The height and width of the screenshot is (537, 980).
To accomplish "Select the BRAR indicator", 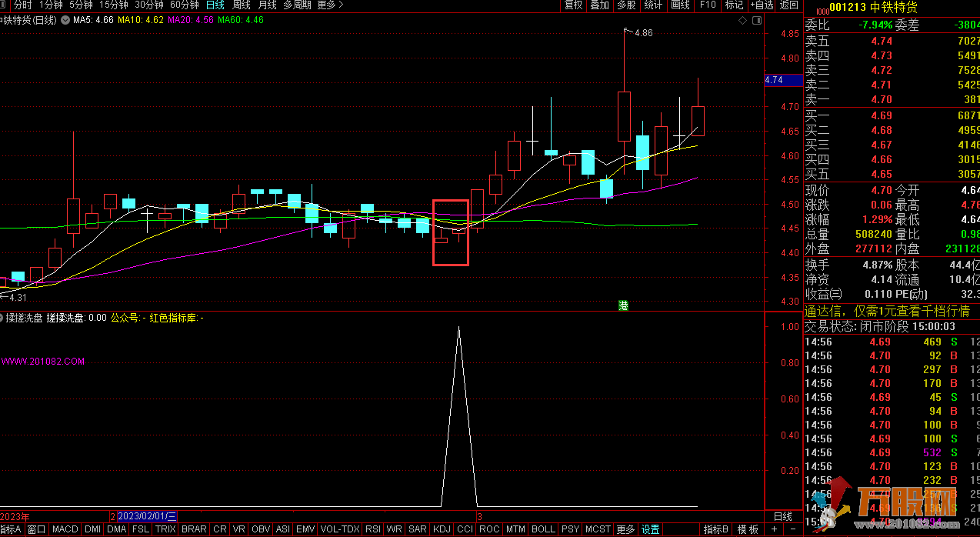I will pyautogui.click(x=194, y=529).
